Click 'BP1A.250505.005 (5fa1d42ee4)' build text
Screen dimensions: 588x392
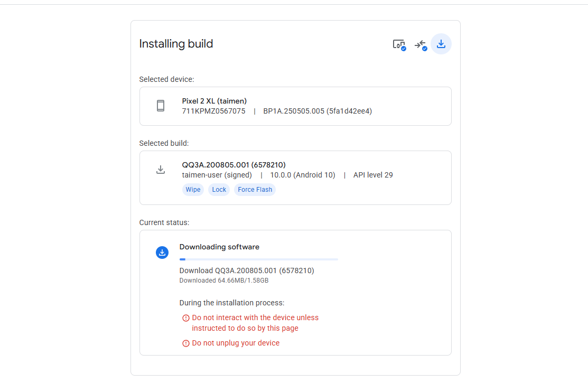318,111
